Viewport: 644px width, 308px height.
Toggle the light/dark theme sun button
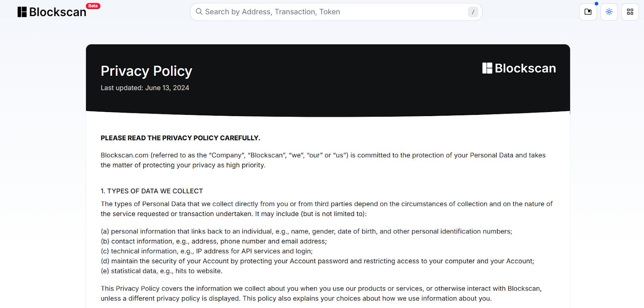tap(609, 12)
